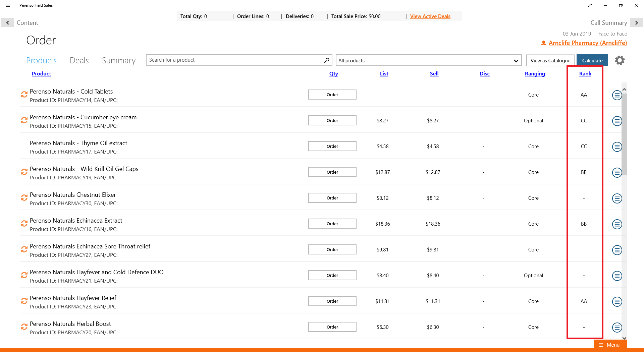Click Order button for Hayfever and Cold Defence DUO
This screenshot has width=644, height=352.
pyautogui.click(x=332, y=275)
